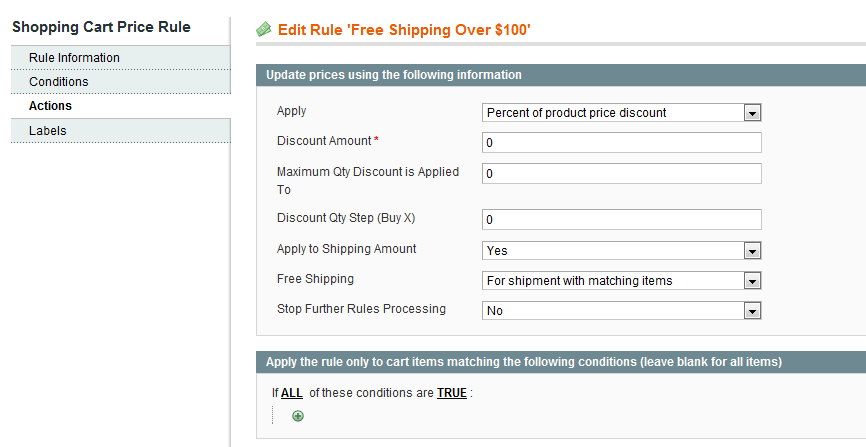Click the ALL condition aggregator link
Image resolution: width=866 pixels, height=447 pixels.
click(292, 393)
